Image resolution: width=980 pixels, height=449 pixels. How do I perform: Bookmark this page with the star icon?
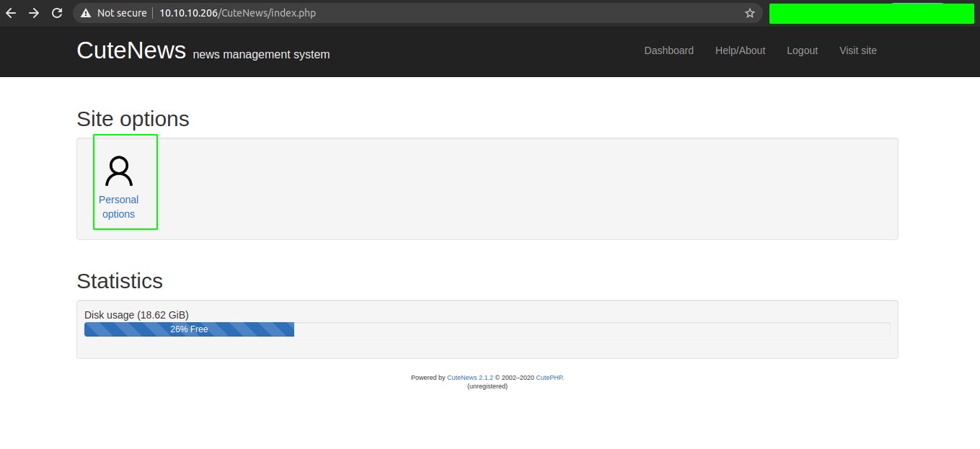coord(750,13)
